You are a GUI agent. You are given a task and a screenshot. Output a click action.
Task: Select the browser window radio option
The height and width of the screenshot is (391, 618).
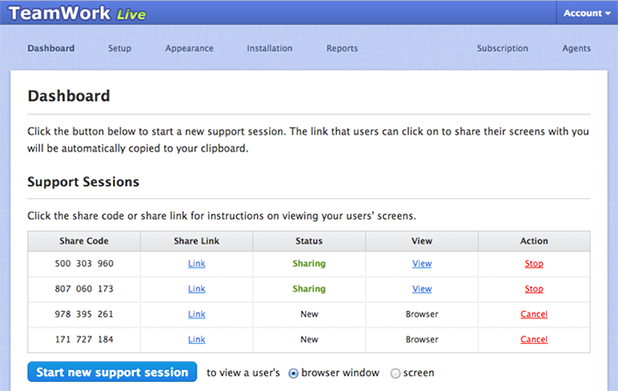pos(293,373)
